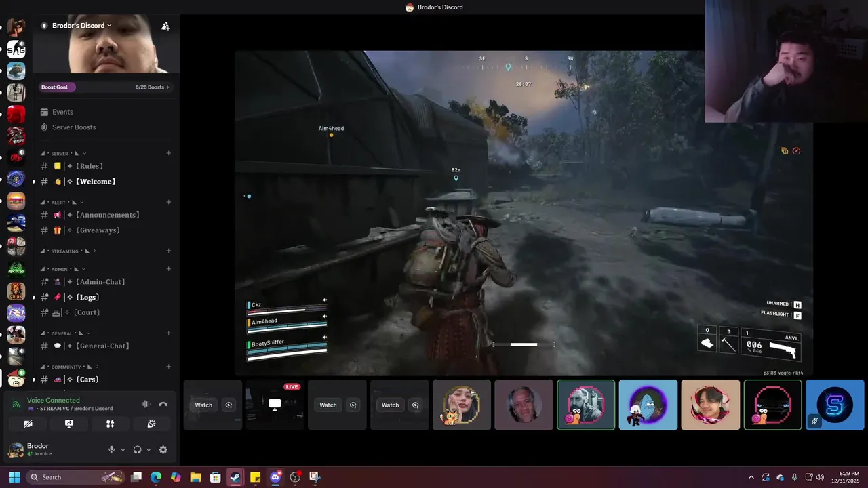Open the green Rockstars server icon
868x488 pixels.
[16, 269]
